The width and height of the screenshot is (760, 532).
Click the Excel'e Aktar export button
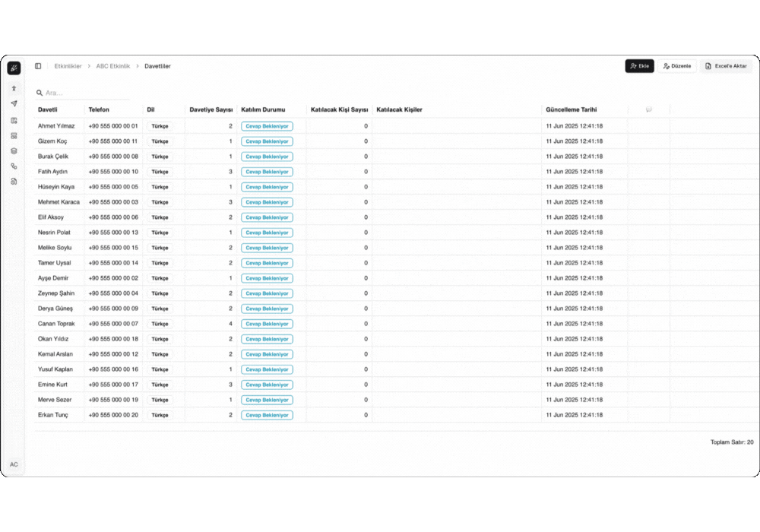pyautogui.click(x=726, y=66)
